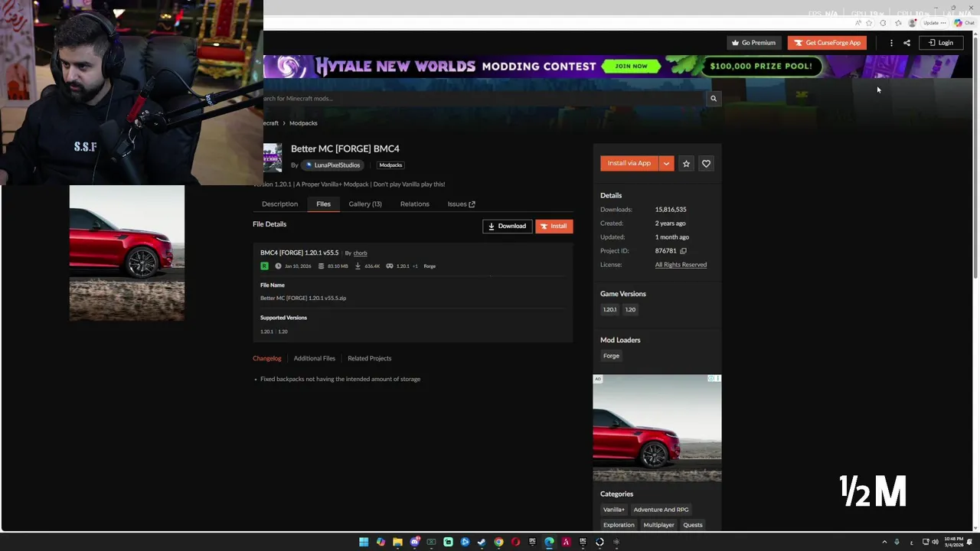Screen dimensions: 980x551
Task: Click the red car sidebar advertisement
Action: (657, 428)
